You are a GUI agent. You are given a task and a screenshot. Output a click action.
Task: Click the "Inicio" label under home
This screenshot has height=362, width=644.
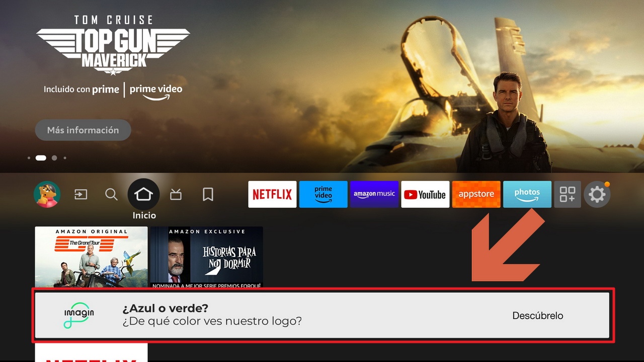pos(144,215)
